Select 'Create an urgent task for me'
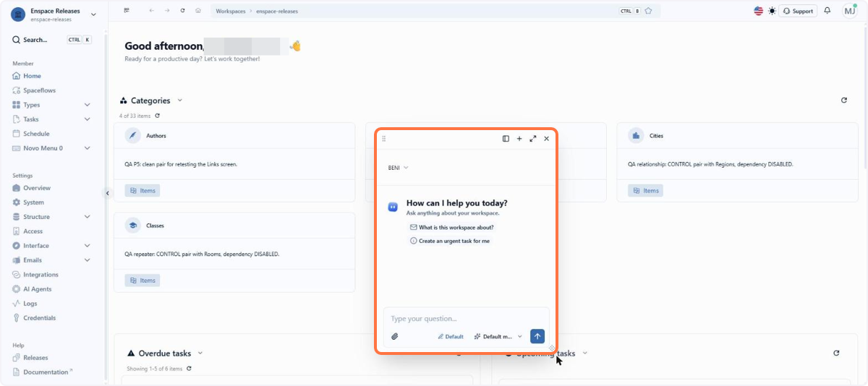The image size is (868, 386). pos(449,241)
